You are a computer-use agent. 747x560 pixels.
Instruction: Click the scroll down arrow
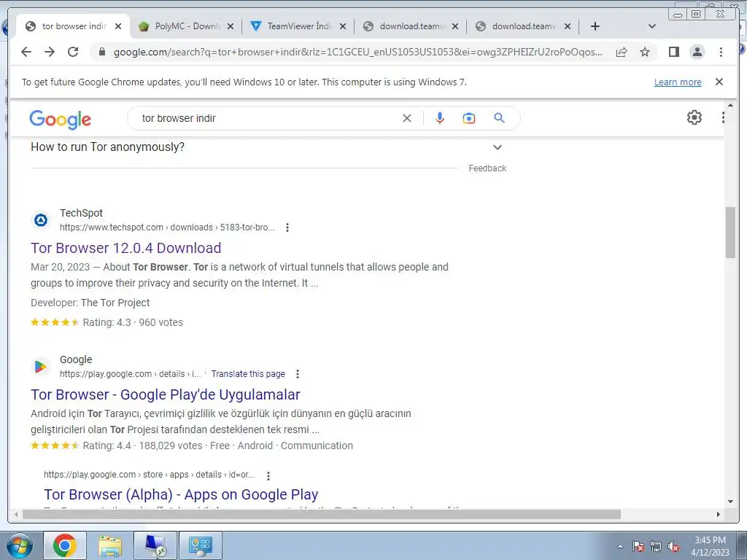[731, 501]
